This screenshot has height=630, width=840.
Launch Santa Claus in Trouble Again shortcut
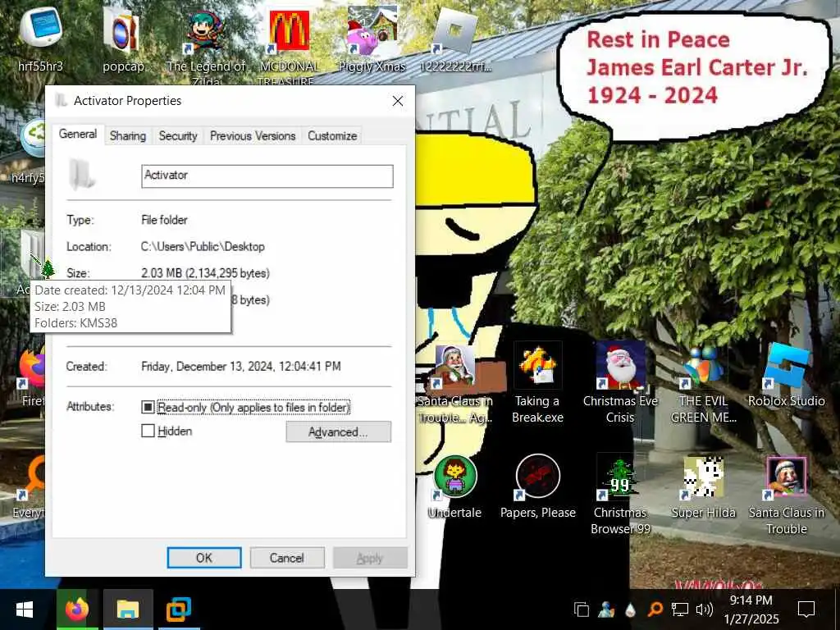[x=454, y=384]
